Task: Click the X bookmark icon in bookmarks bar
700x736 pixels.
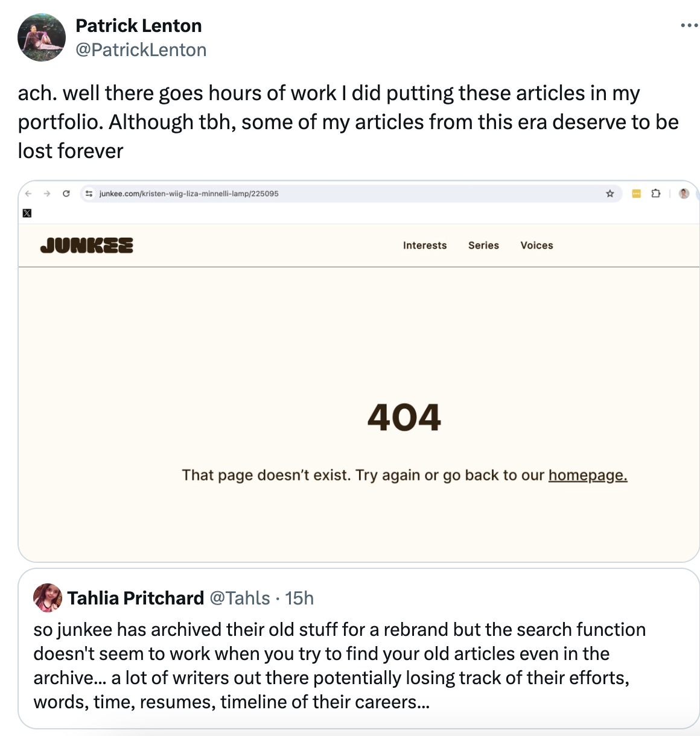Action: (x=27, y=213)
